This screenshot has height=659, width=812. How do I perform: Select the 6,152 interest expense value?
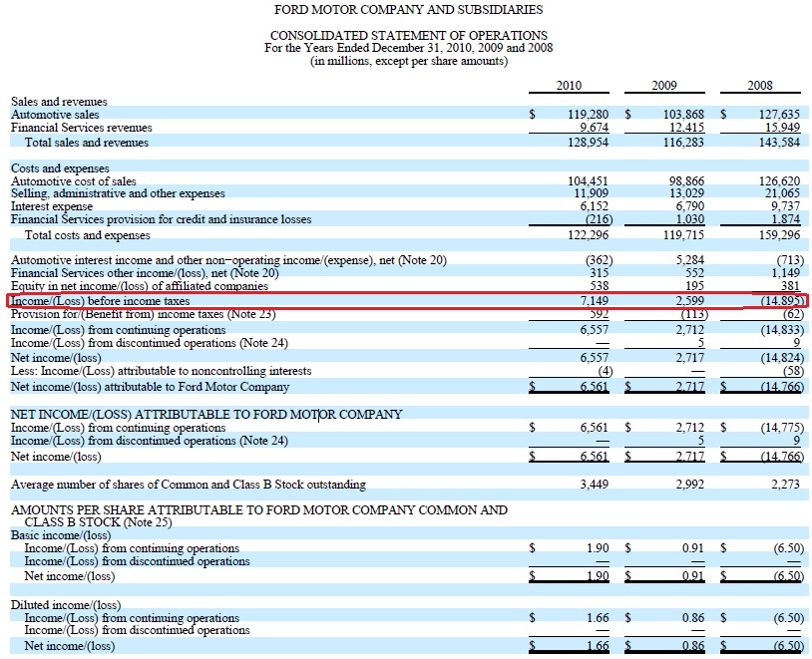594,206
